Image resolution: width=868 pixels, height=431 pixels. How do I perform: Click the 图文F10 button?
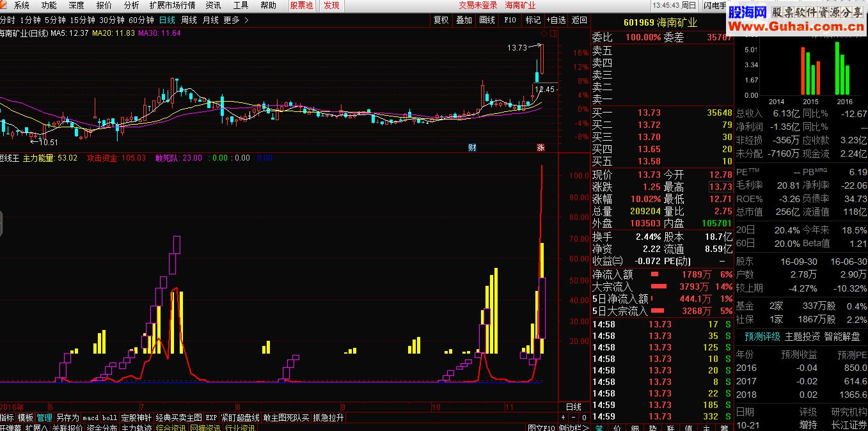[541, 427]
